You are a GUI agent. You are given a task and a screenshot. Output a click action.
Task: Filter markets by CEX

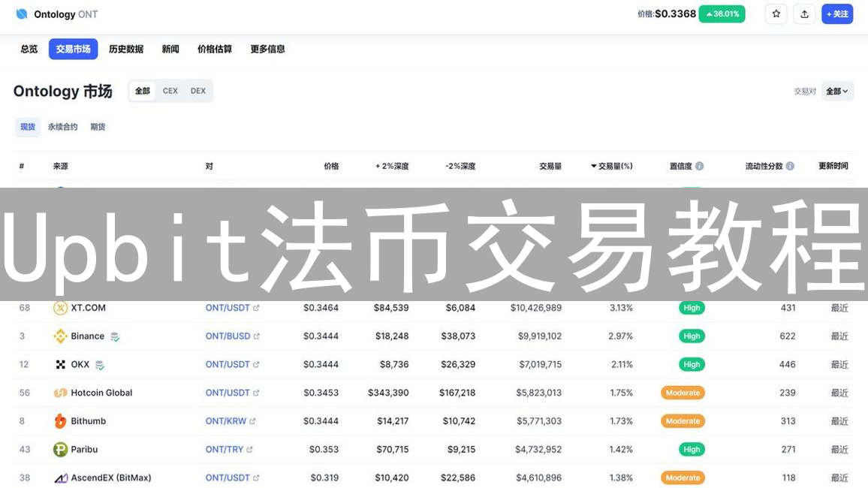170,91
